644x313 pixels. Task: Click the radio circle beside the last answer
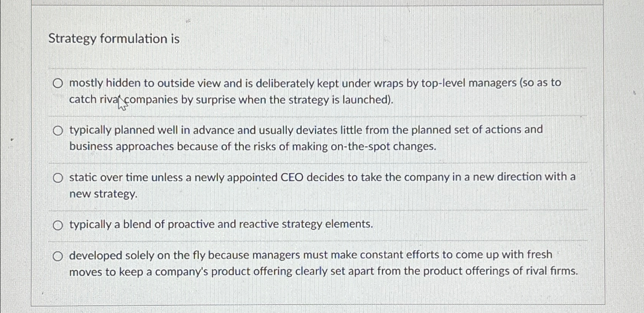tap(58, 256)
